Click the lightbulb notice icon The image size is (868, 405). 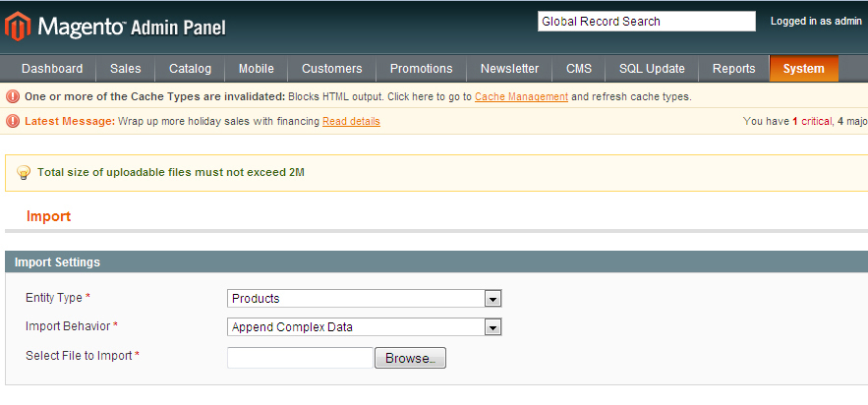(x=24, y=172)
